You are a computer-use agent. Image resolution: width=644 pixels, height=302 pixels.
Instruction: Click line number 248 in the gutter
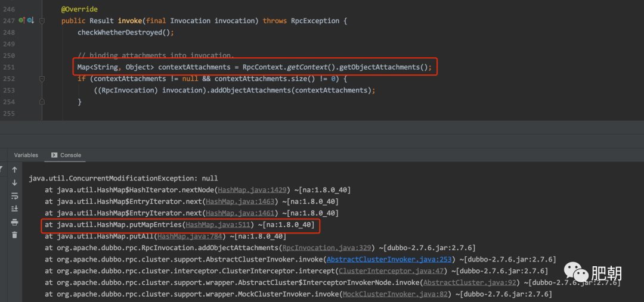pos(8,32)
